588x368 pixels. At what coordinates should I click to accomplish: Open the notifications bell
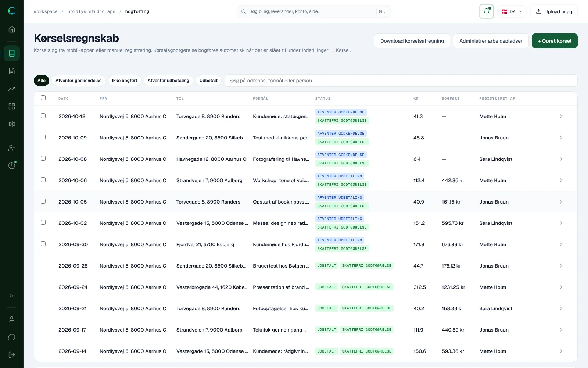point(487,11)
